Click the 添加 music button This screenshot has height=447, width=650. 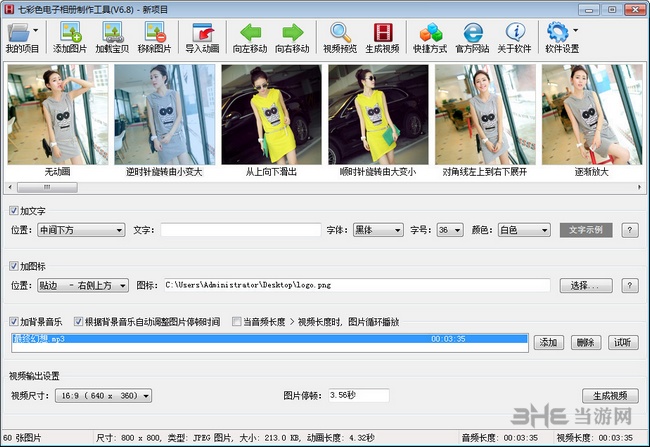(548, 343)
